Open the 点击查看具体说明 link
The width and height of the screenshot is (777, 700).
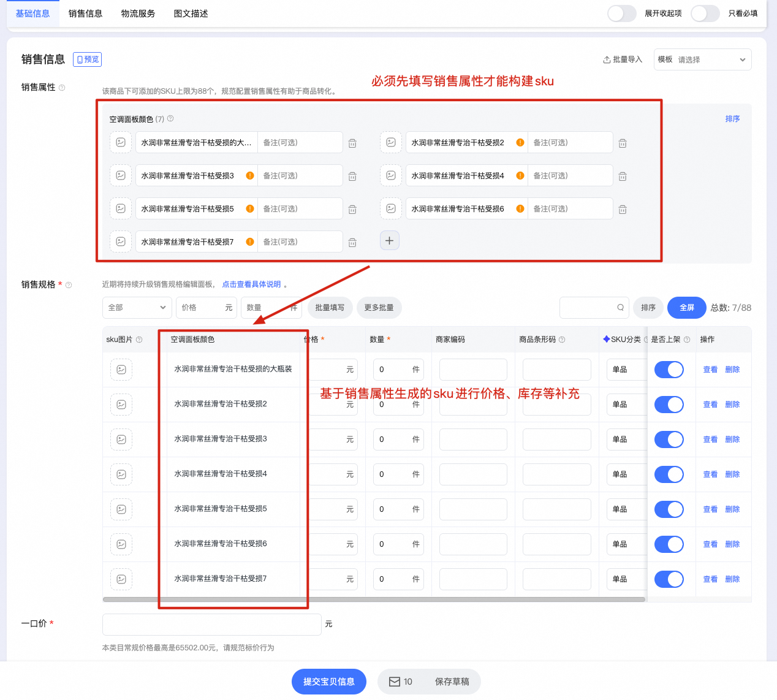point(251,284)
